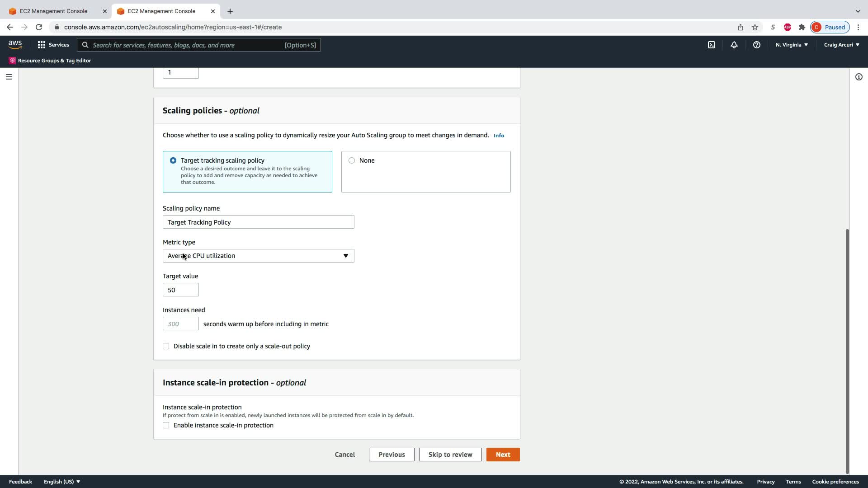
Task: Open the info panel icon at right
Action: pos(859,77)
